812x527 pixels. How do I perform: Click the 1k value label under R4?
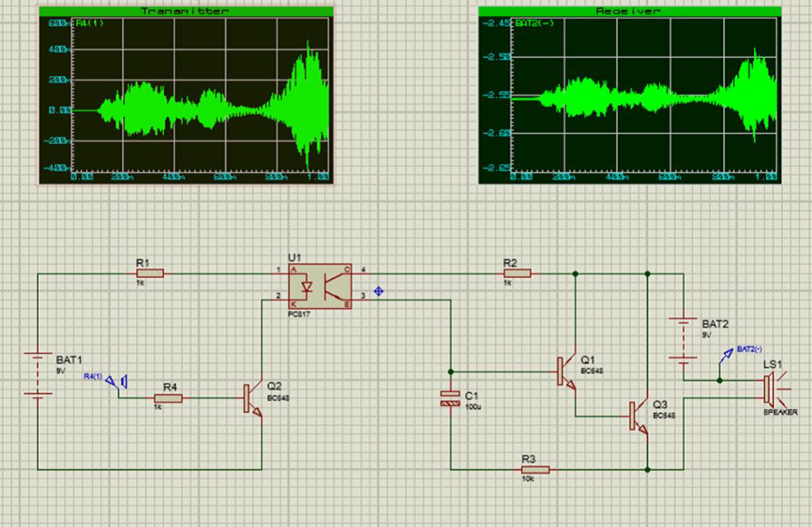[x=158, y=407]
